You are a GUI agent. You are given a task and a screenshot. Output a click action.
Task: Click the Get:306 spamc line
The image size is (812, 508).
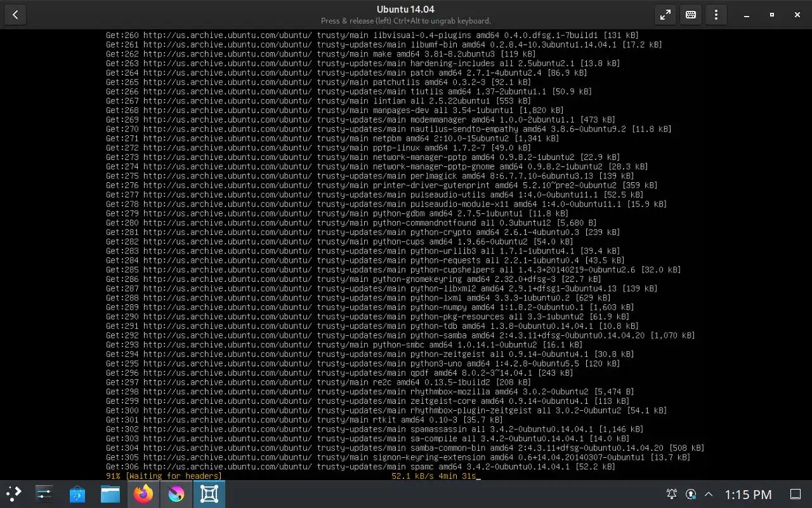tap(361, 467)
